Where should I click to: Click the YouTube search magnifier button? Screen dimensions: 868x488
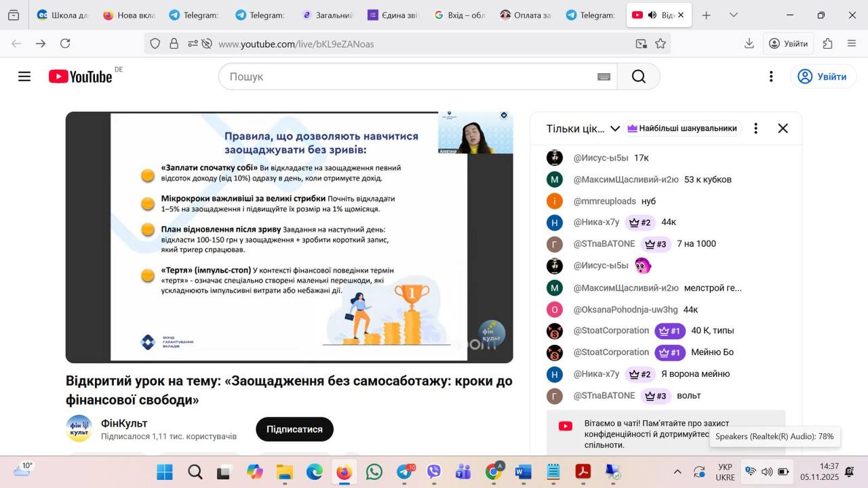[x=638, y=77]
